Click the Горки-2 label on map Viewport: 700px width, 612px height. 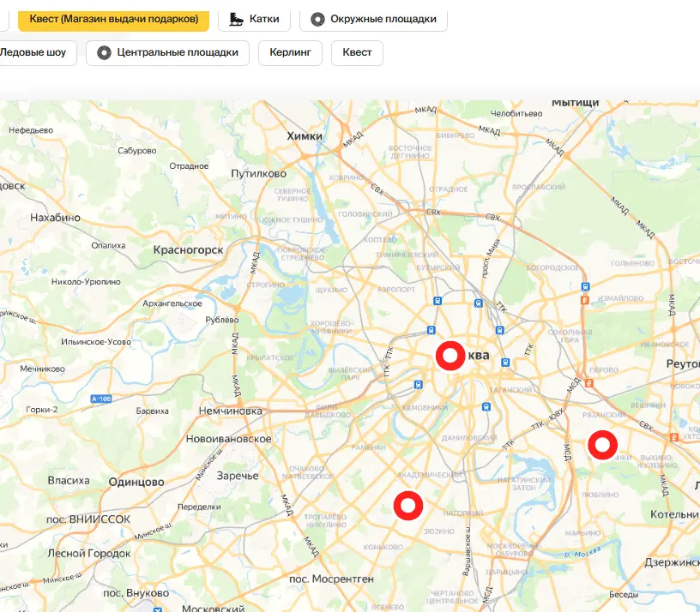[x=41, y=410]
